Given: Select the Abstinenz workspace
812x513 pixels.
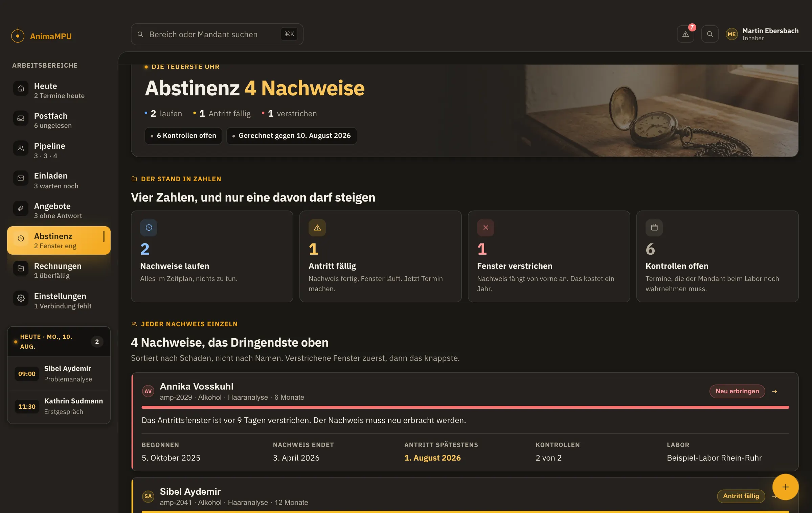Looking at the screenshot, I should [59, 240].
